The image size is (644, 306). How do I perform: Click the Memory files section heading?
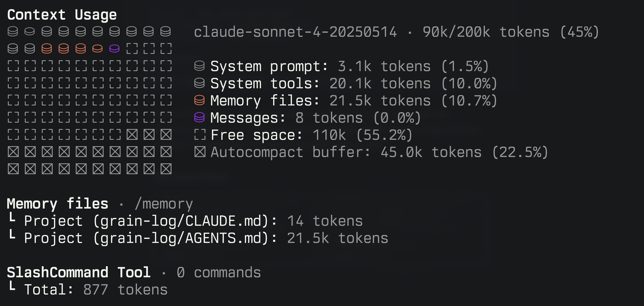58,204
